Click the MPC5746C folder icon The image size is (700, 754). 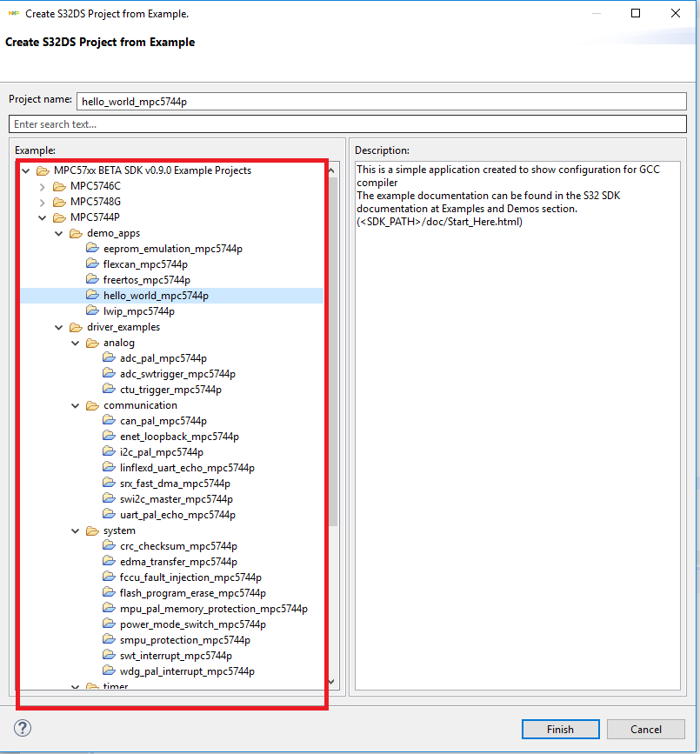click(x=60, y=186)
